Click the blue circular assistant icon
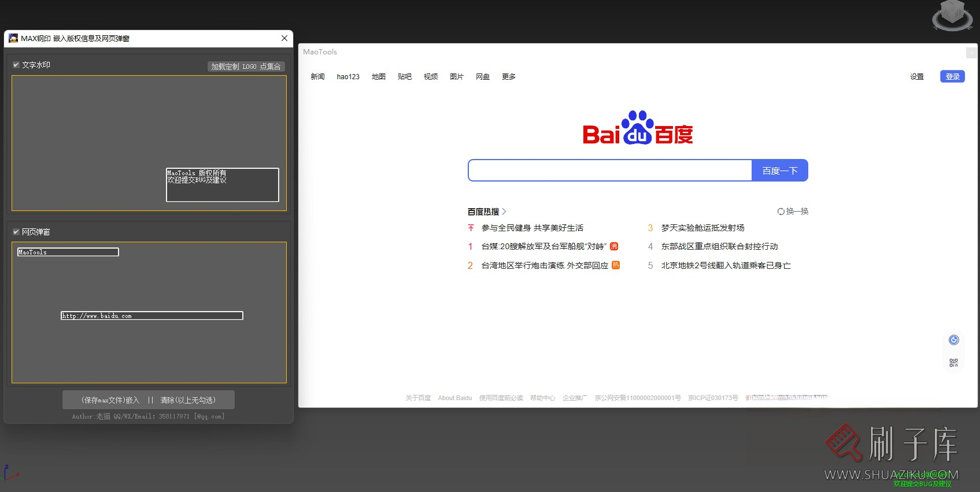 pyautogui.click(x=953, y=340)
